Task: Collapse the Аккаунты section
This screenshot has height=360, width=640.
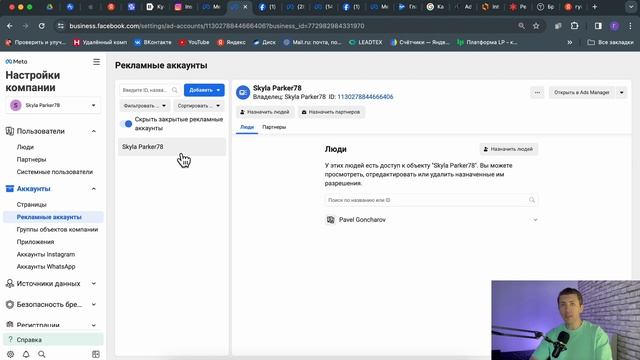Action: (94, 189)
